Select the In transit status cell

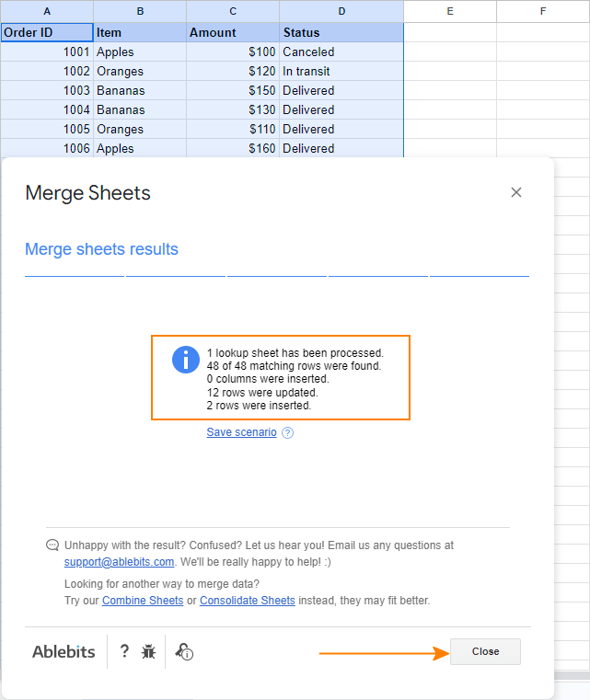click(341, 71)
